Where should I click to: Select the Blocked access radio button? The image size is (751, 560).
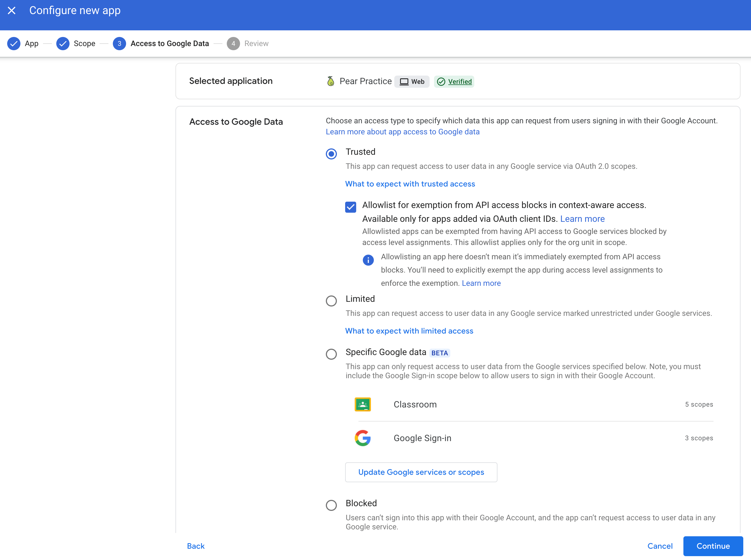[x=331, y=505]
